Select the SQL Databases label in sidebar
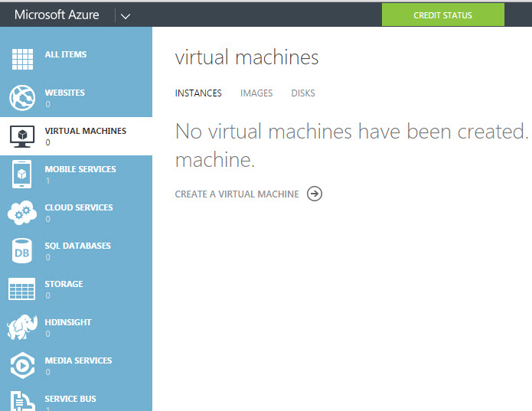Viewport: 532px width, 411px height. coord(78,246)
